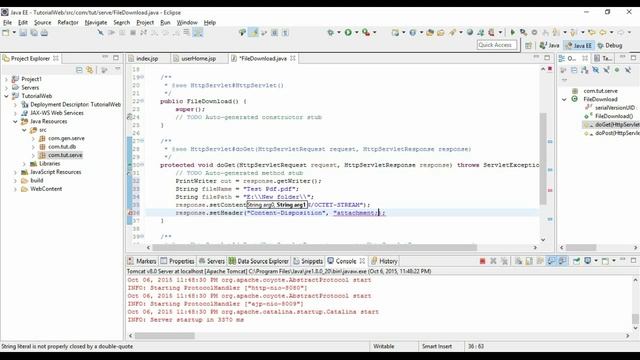Screen dimensions: 640x360
Task: Click the Remove Launch X icon in Console
Action: coord(493,261)
